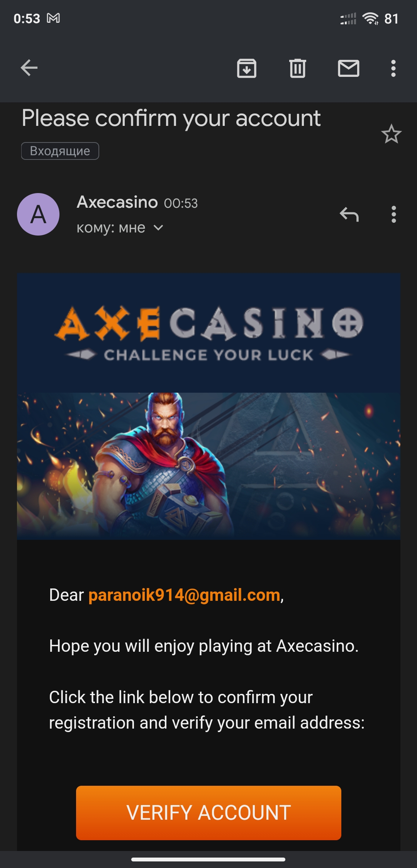The image size is (417, 868).
Task: Open the message options three-dot menu
Action: click(x=393, y=214)
